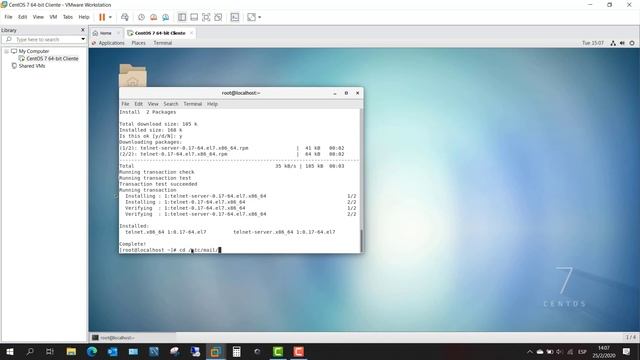Open Terminal app menu in top bar
This screenshot has width=640, height=360.
(x=162, y=43)
